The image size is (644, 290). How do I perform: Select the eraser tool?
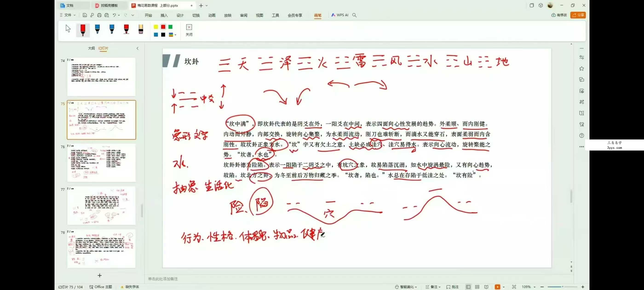pos(141,29)
